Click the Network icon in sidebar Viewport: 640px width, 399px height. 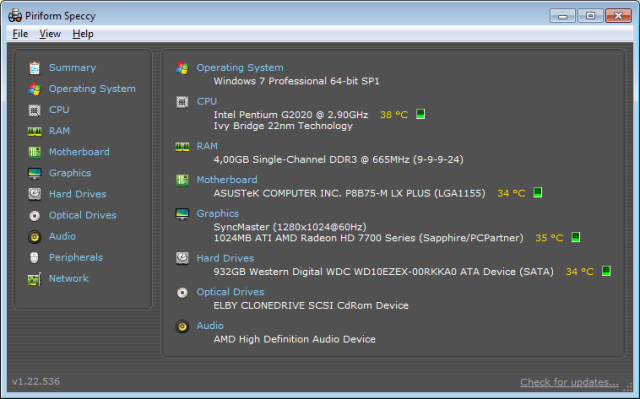(35, 279)
